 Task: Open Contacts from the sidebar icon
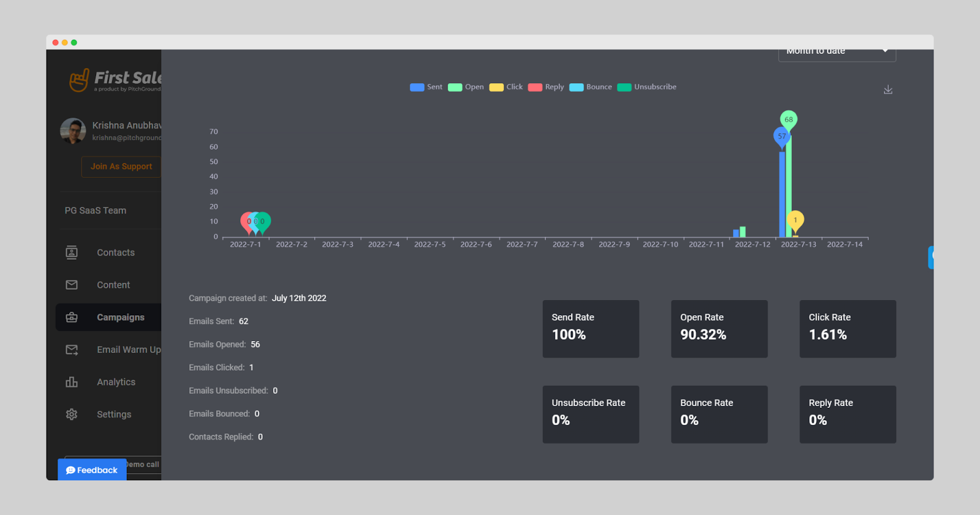(x=72, y=252)
